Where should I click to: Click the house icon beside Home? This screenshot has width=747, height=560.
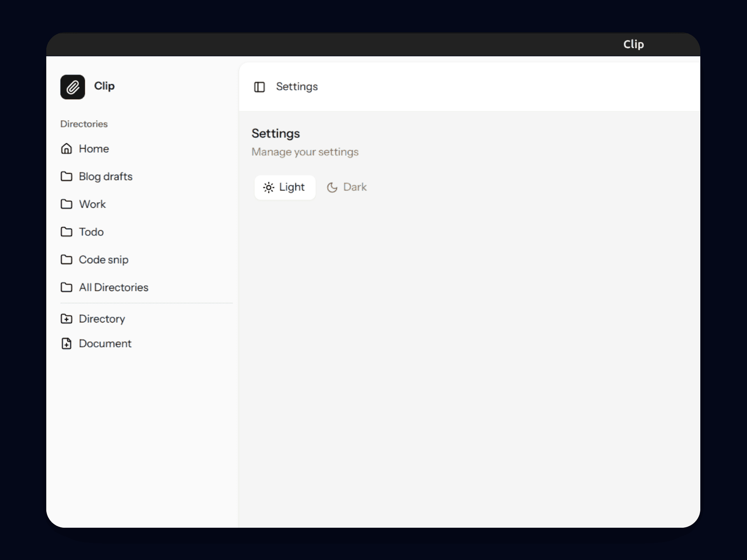tap(66, 149)
